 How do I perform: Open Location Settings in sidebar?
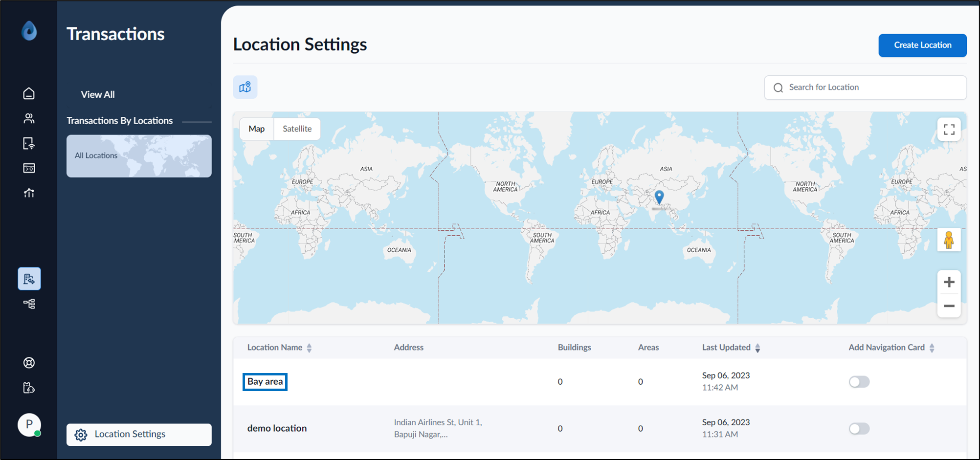click(x=139, y=435)
